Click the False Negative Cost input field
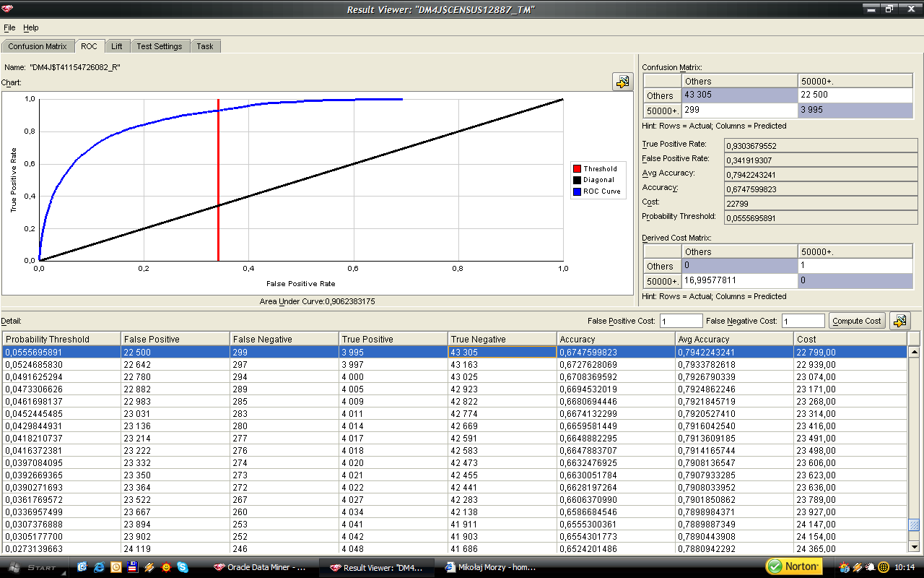 (803, 321)
